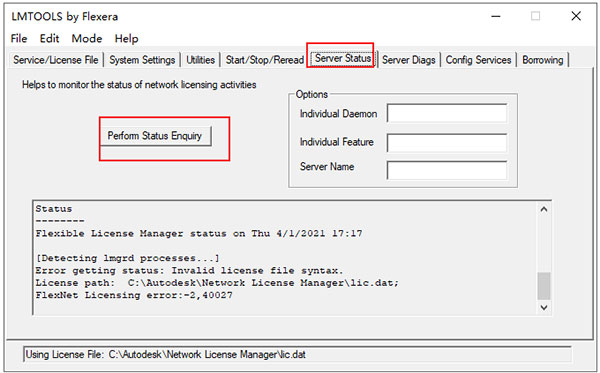Click the status log scroll down arrow
This screenshot has width=600, height=373.
click(x=544, y=307)
